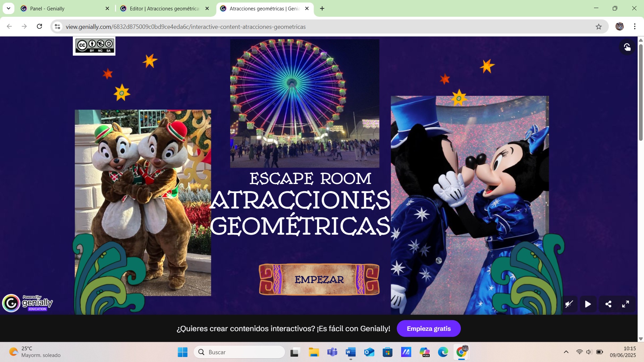
Task: Open Microsoft Teams from the taskbar
Action: click(332, 352)
